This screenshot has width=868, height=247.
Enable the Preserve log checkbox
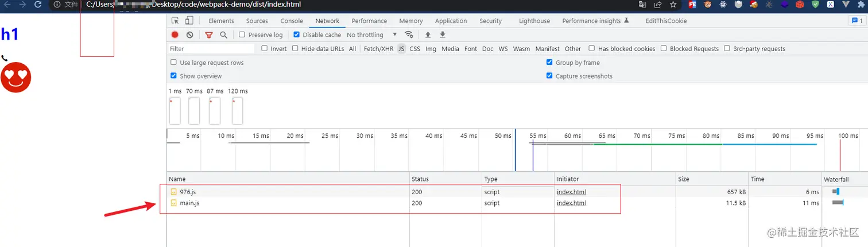[242, 35]
